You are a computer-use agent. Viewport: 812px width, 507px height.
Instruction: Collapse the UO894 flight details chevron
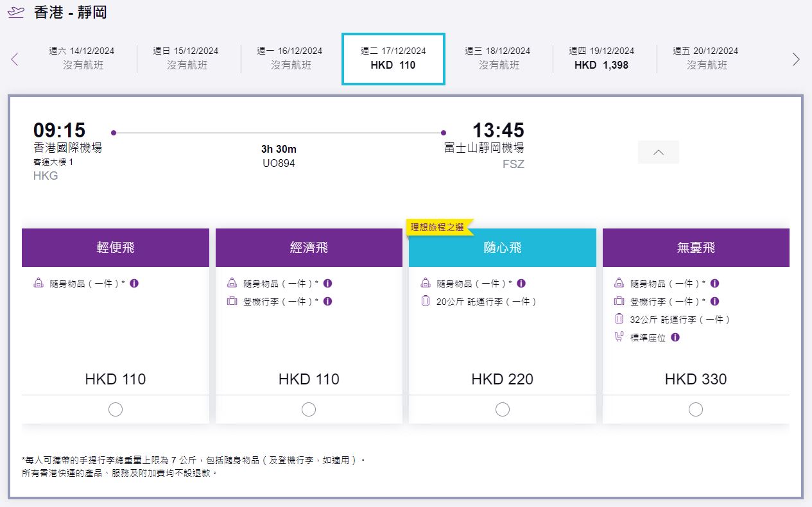coord(658,152)
